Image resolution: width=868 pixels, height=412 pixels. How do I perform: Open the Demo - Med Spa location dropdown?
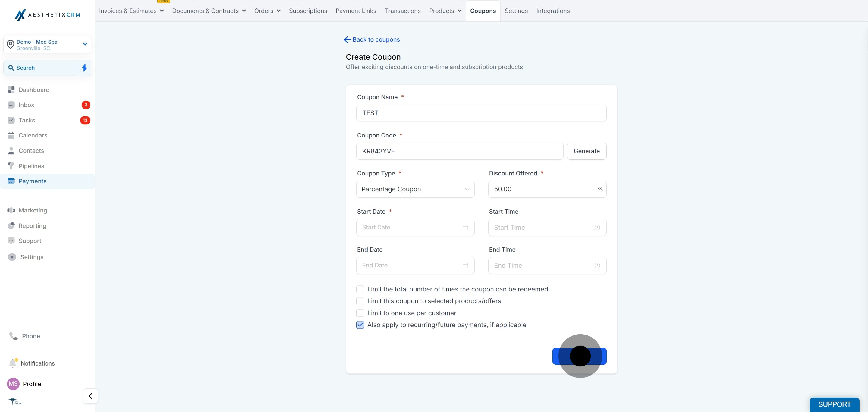(x=47, y=45)
